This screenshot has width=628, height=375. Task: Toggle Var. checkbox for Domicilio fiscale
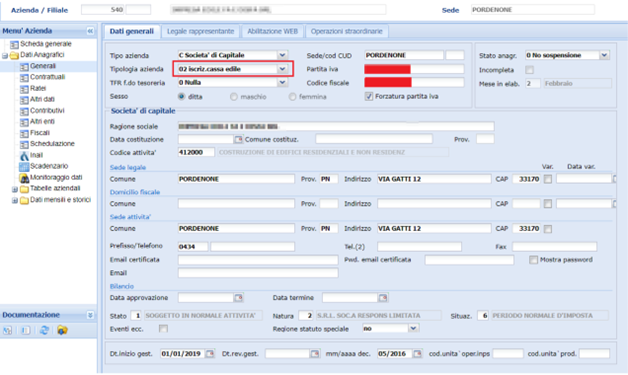coord(548,204)
